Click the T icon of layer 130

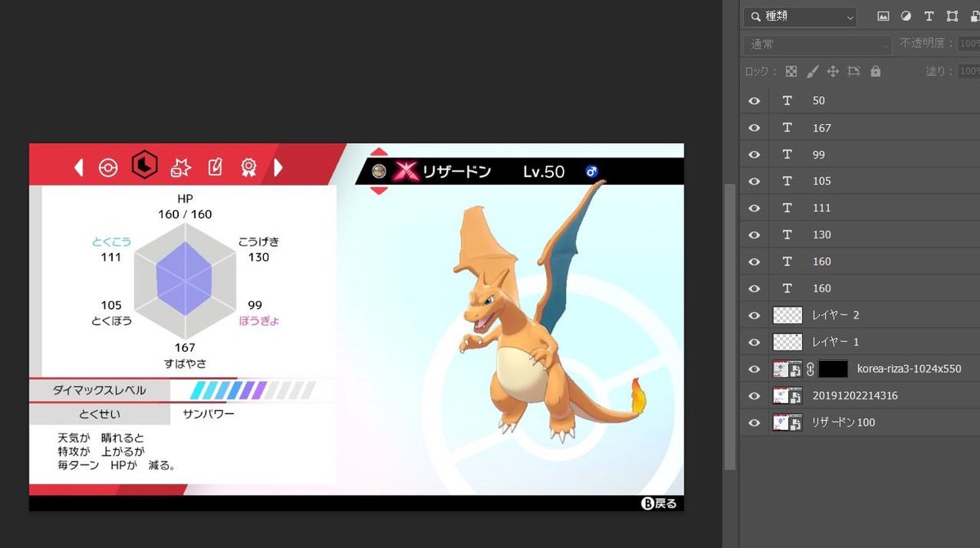point(787,234)
